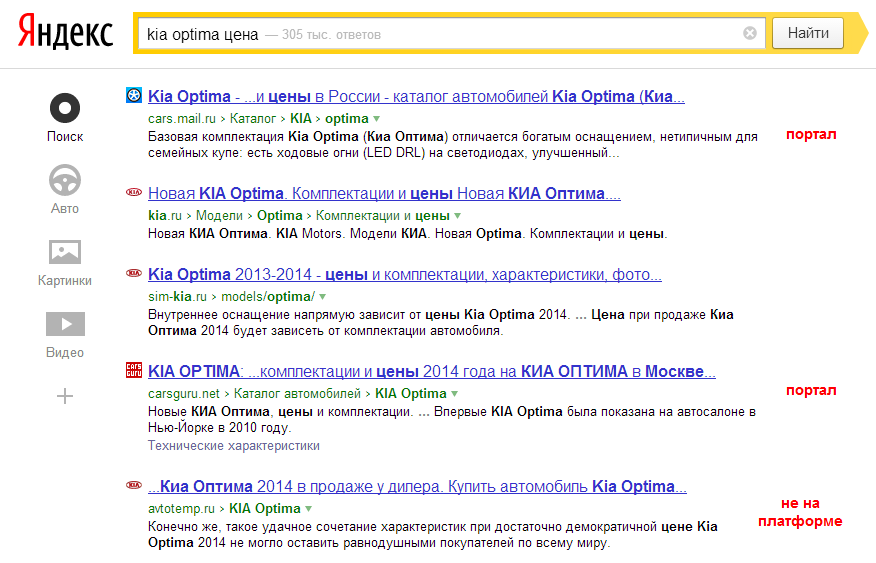Expand the arrow next to avtotemp.ru KIA Optima
This screenshot has height=563, width=876.
(x=308, y=509)
